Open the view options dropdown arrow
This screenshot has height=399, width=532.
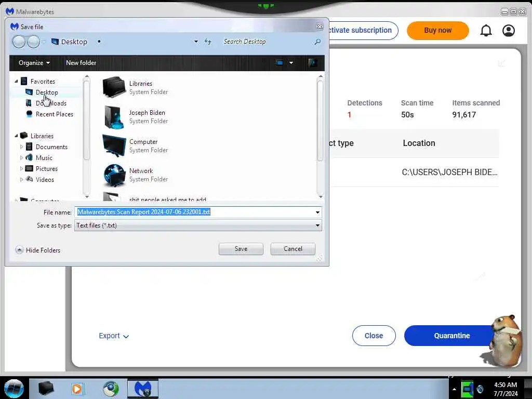click(x=291, y=63)
